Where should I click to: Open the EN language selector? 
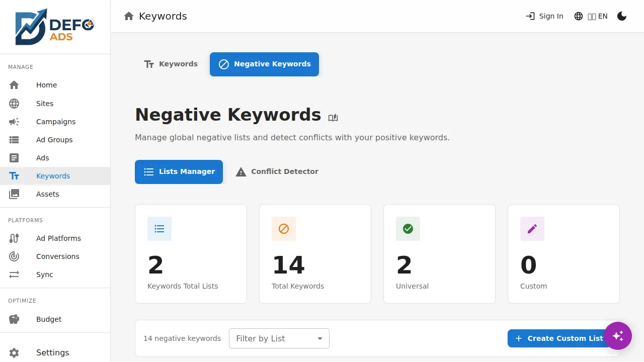[x=591, y=16]
